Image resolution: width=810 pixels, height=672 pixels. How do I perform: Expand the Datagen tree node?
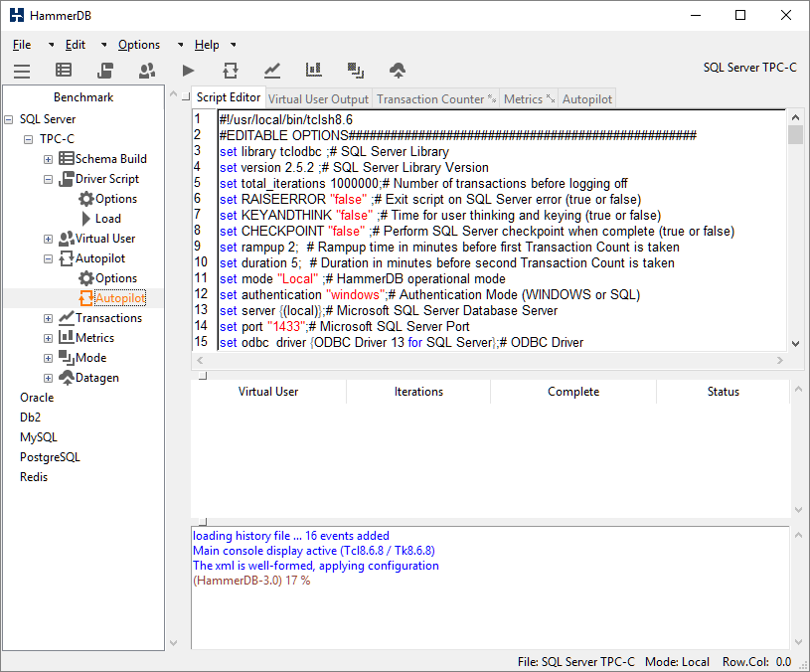pos(48,378)
